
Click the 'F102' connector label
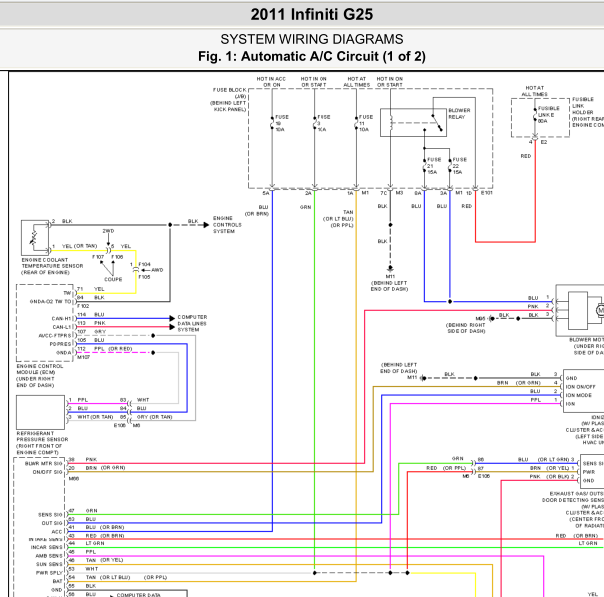83,306
